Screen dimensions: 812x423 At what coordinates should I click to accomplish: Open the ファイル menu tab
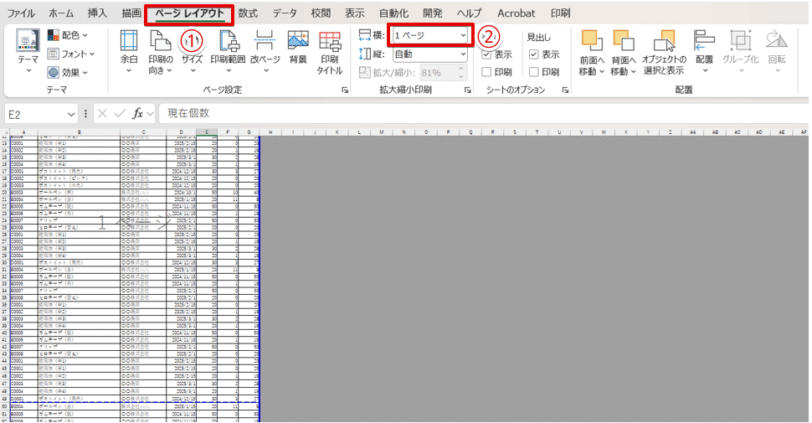point(21,13)
